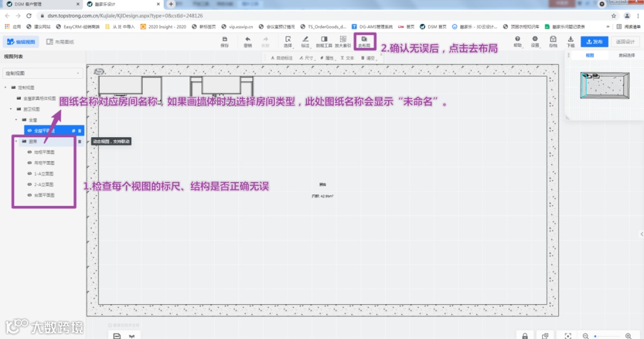Toggle link icon on 1-A立面图
The width and height of the screenshot is (644, 339).
[x=30, y=174]
